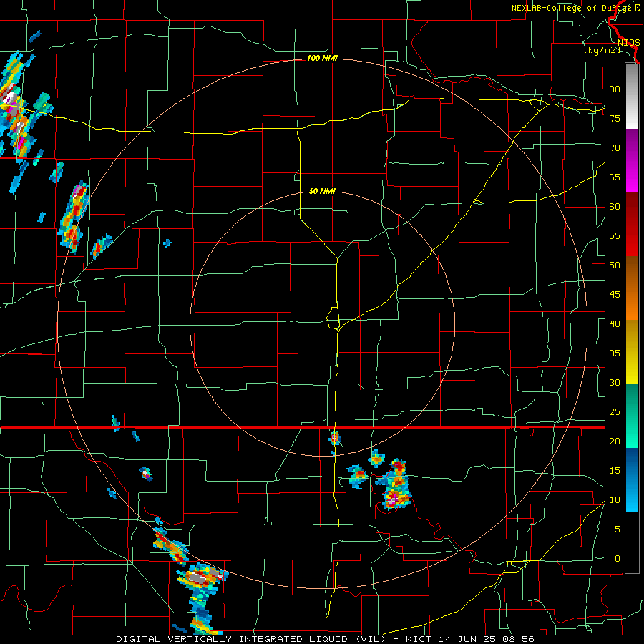
Task: Click scale value 55 on the legend
Action: click(615, 235)
